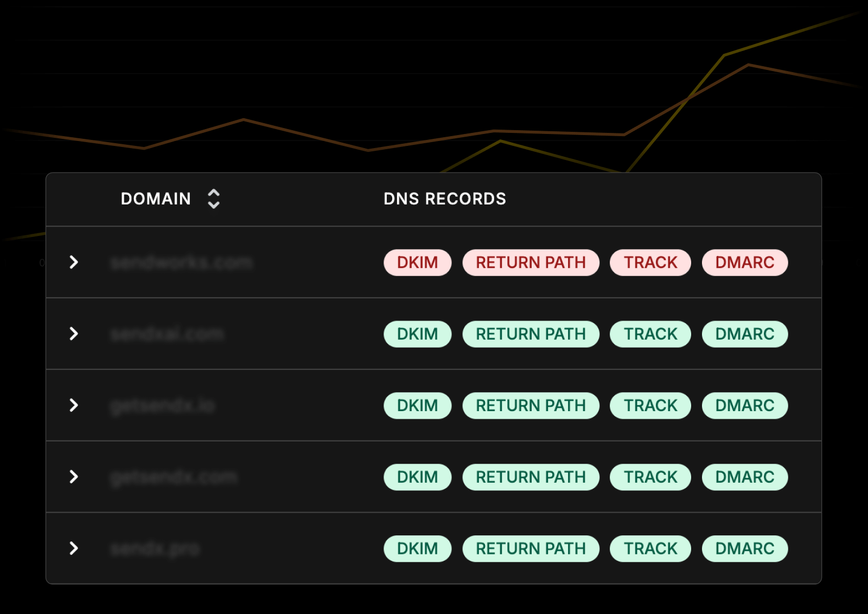Expand the first domain row with red badges

tap(74, 263)
